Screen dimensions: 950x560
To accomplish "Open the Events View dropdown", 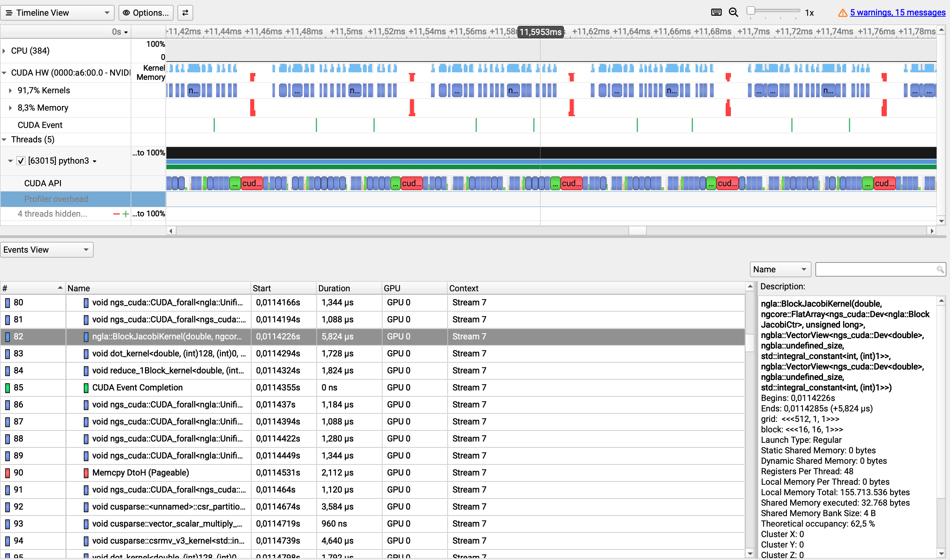I will click(47, 249).
